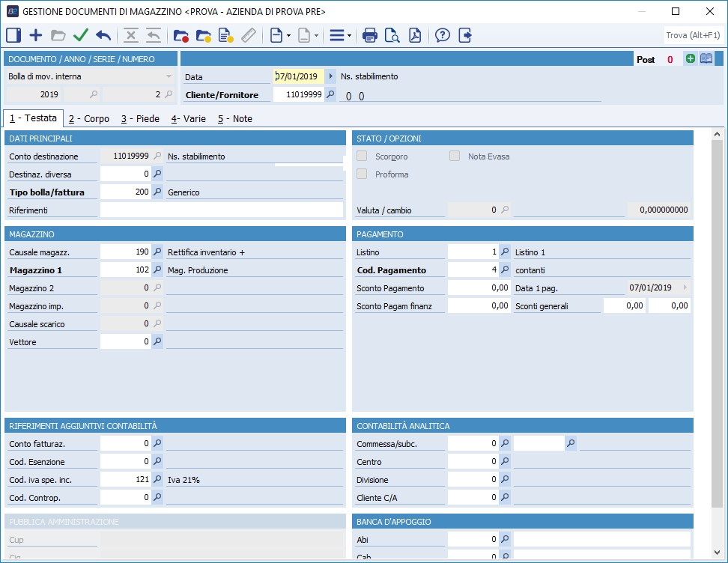Open the help question mark icon
728x563 pixels.
[x=443, y=35]
